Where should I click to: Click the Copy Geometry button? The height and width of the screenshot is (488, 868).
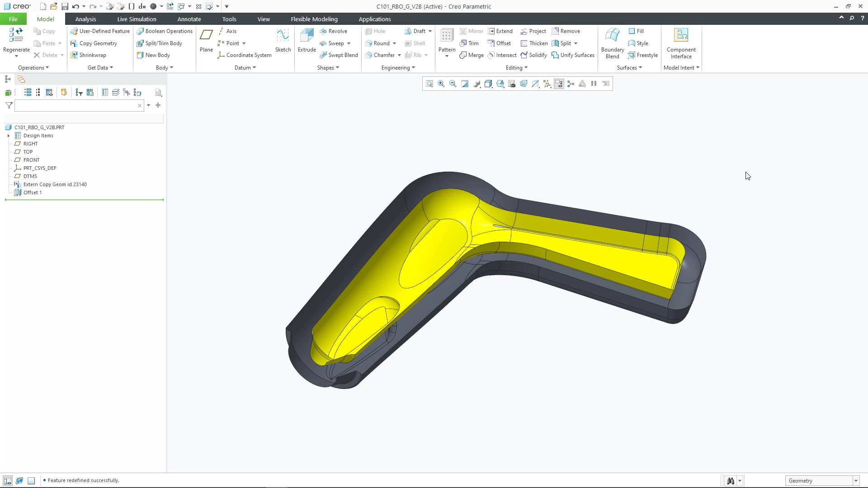click(x=94, y=43)
